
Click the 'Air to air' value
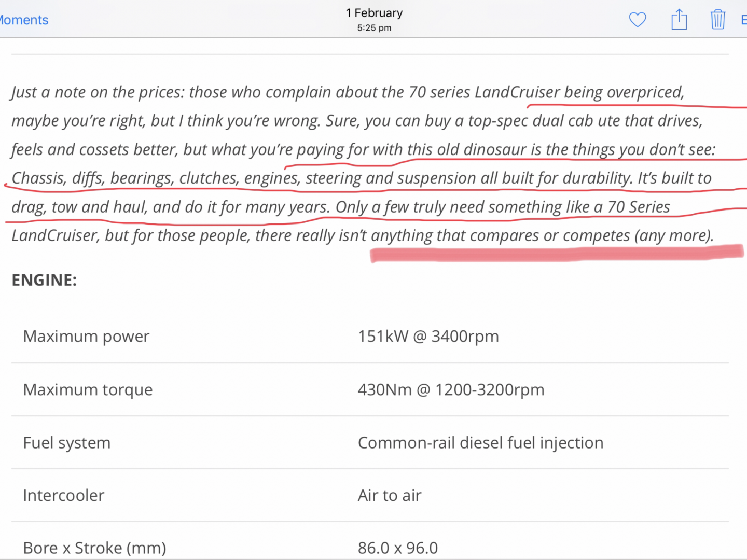(x=389, y=495)
